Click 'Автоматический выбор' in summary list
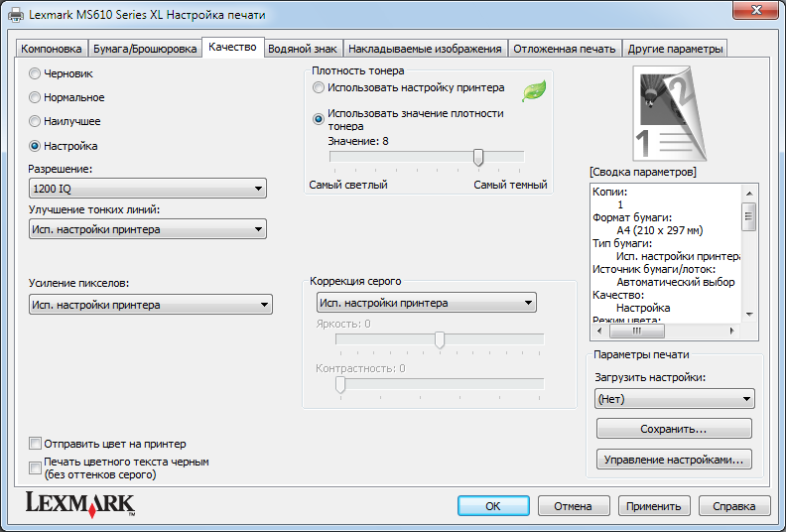This screenshot has height=532, width=786. pos(676,282)
